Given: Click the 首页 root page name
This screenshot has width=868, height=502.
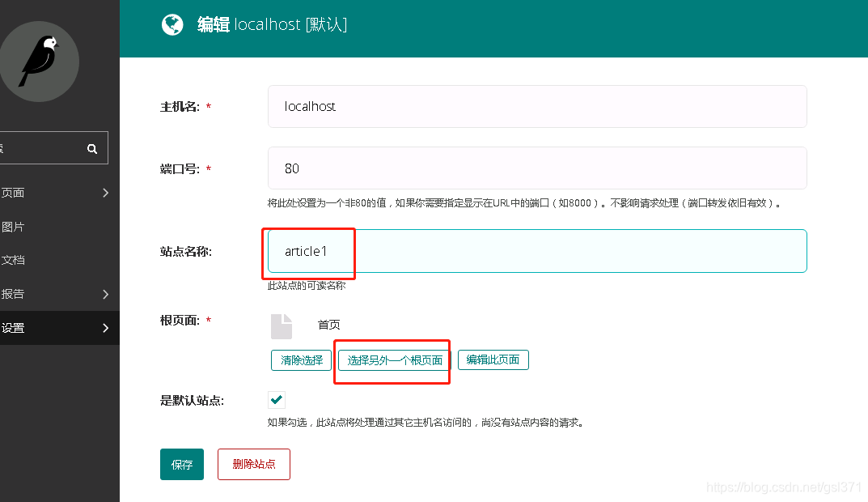Looking at the screenshot, I should coord(328,325).
